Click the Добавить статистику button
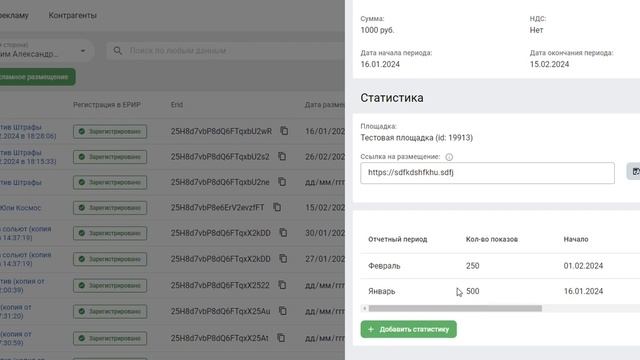The width and height of the screenshot is (640, 360). [x=409, y=329]
